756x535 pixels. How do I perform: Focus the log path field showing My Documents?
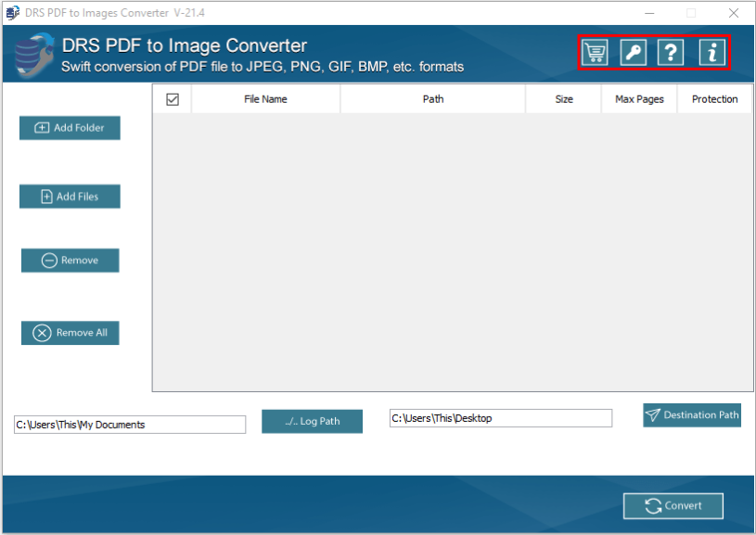click(130, 425)
